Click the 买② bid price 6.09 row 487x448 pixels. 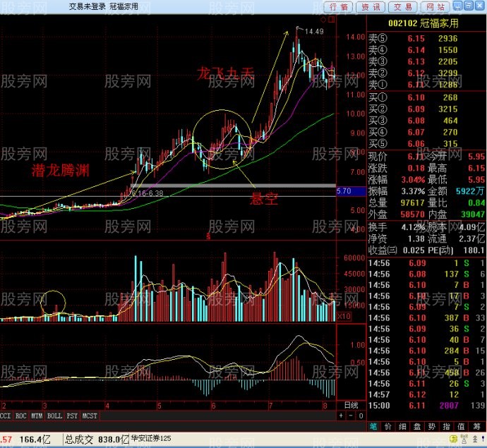[x=427, y=109]
